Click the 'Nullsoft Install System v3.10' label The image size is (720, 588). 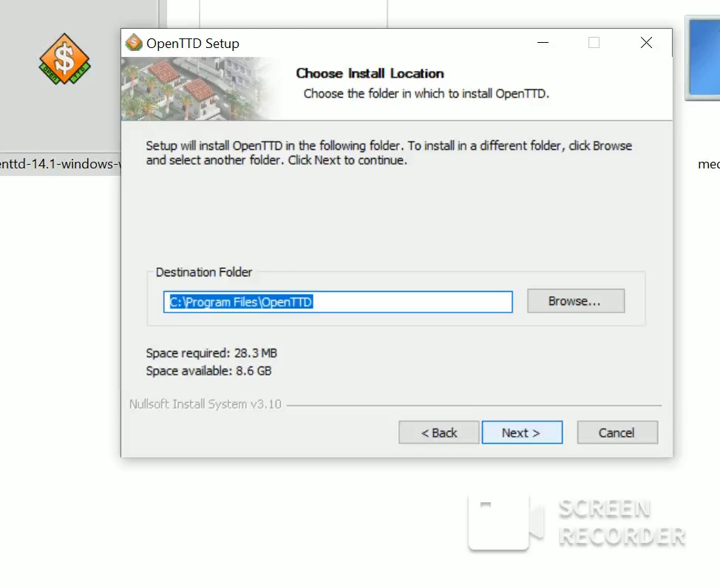click(206, 404)
